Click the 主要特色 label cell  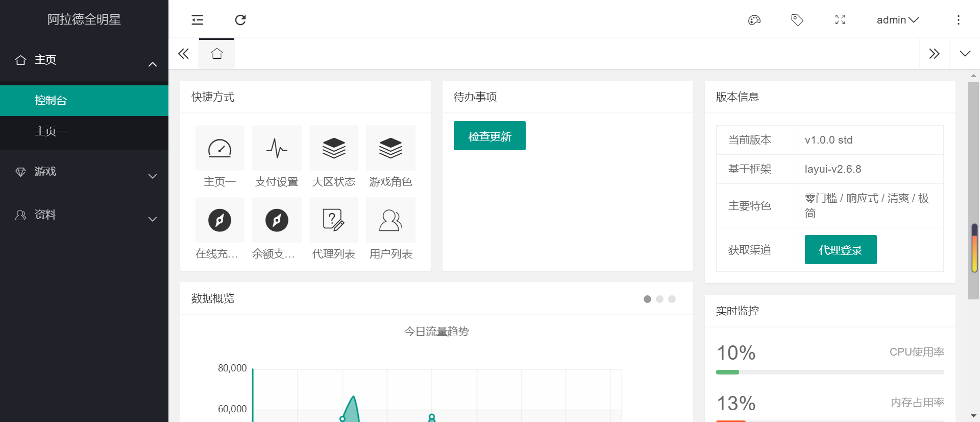point(754,206)
